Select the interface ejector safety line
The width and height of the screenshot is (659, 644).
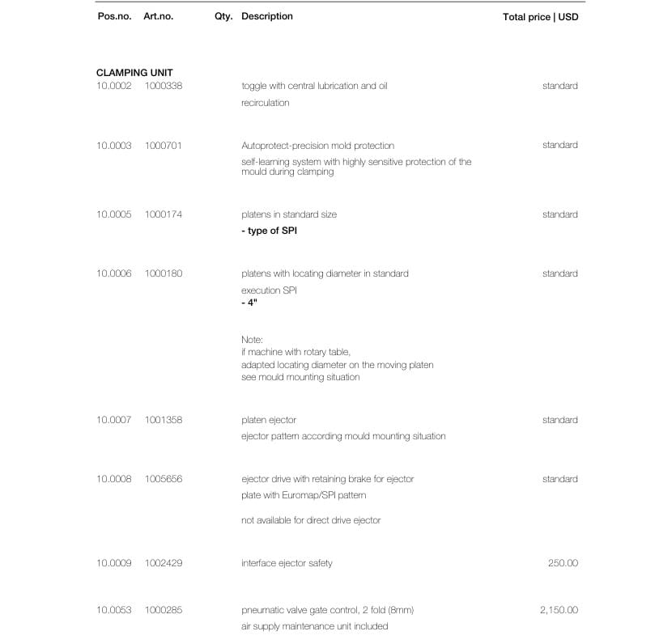pos(287,563)
